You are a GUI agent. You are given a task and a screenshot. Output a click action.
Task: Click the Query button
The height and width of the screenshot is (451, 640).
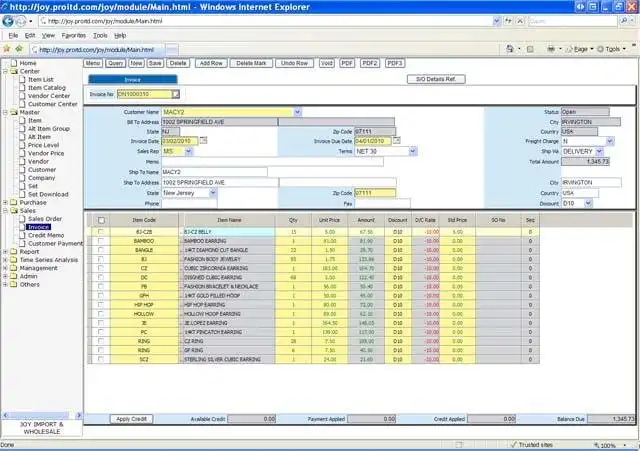coord(116,63)
